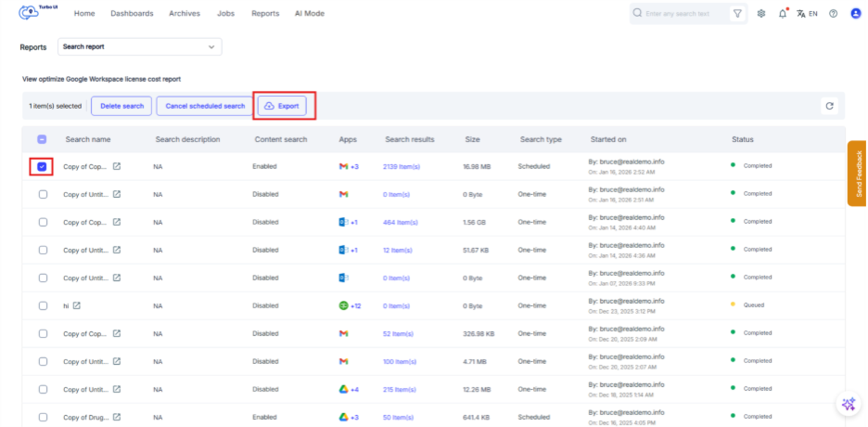The height and width of the screenshot is (427, 868).
Task: Open the 2139 Item(s) results link
Action: (x=402, y=166)
